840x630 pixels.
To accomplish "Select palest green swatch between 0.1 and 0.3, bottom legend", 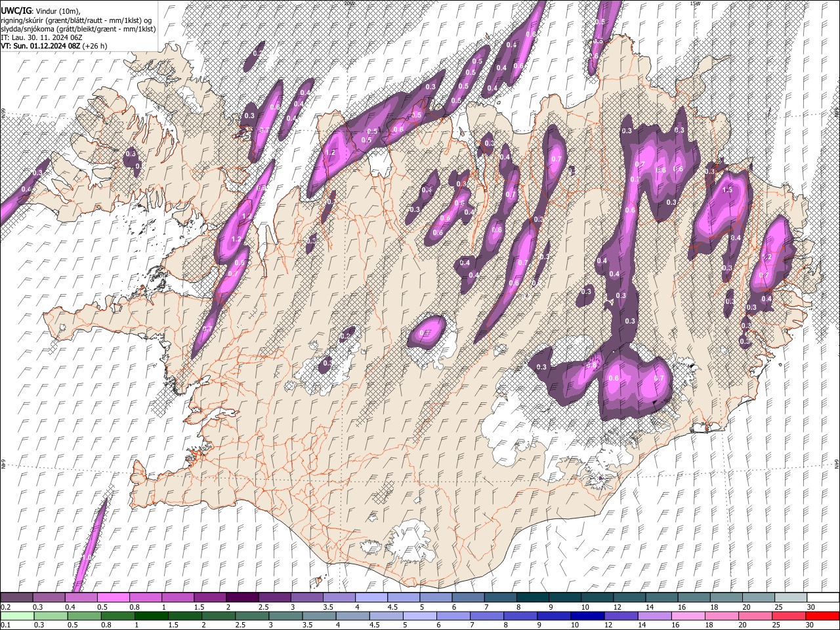I will (x=16, y=616).
